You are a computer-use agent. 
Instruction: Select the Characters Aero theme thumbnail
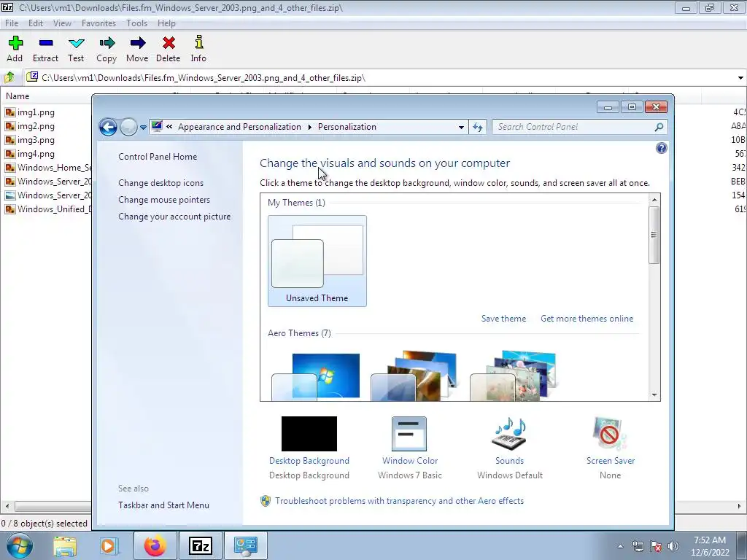514,376
